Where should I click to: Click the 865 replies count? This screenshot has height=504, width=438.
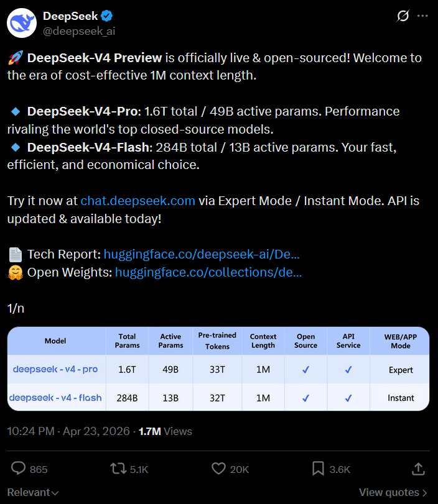(38, 469)
